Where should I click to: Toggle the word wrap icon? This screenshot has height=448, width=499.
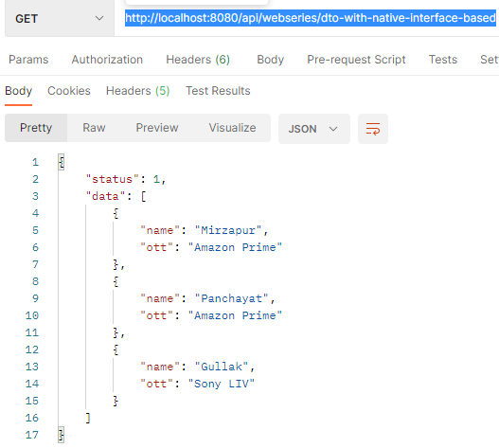[373, 129]
